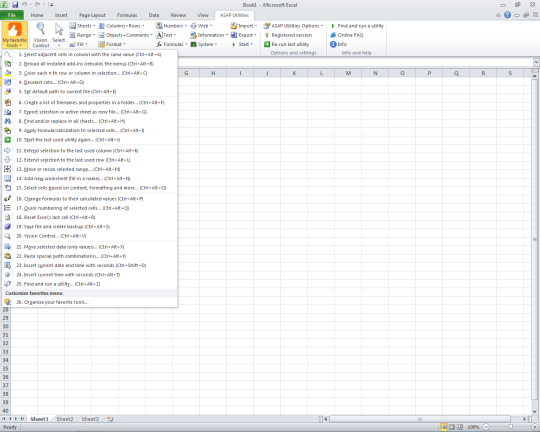540x432 pixels.
Task: Switch to the Insert tab
Action: tap(61, 15)
